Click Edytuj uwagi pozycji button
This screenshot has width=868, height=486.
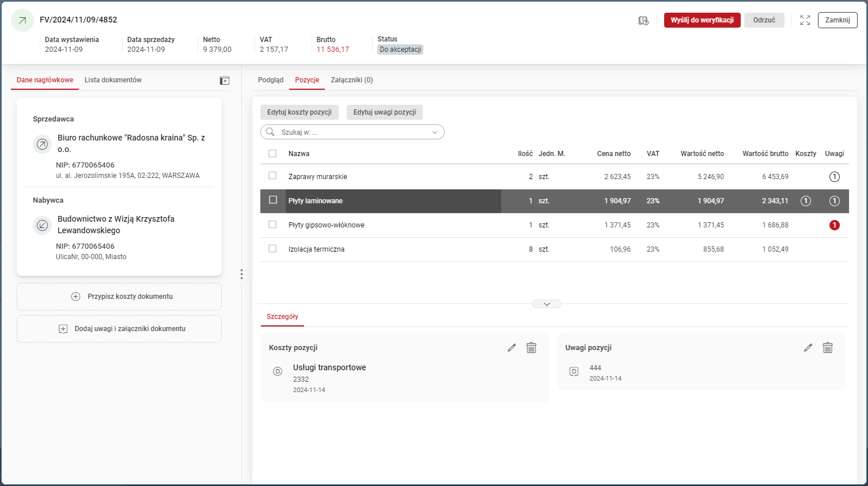point(385,112)
